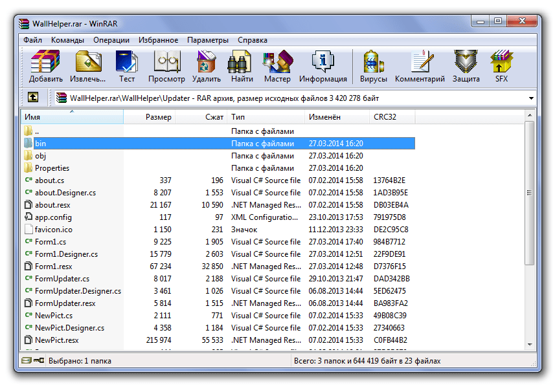Click the favicon.ico file icon
The width and height of the screenshot is (555, 392).
point(28,230)
